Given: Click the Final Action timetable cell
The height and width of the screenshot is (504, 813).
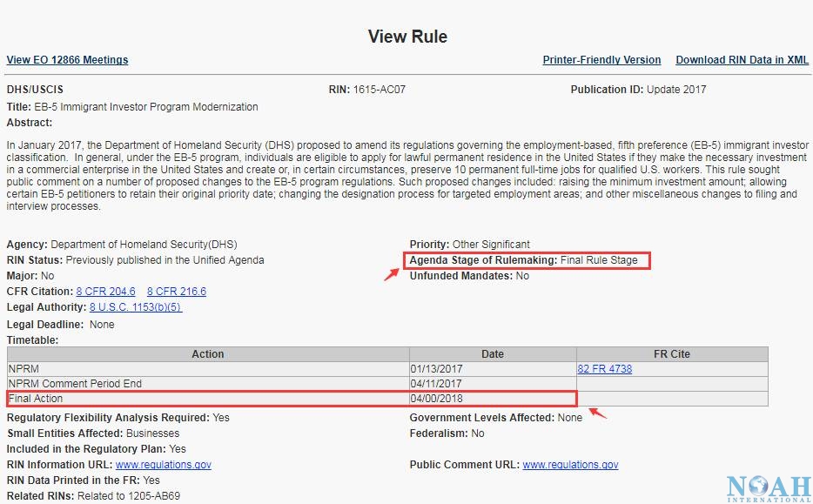Looking at the screenshot, I should pyautogui.click(x=208, y=399).
